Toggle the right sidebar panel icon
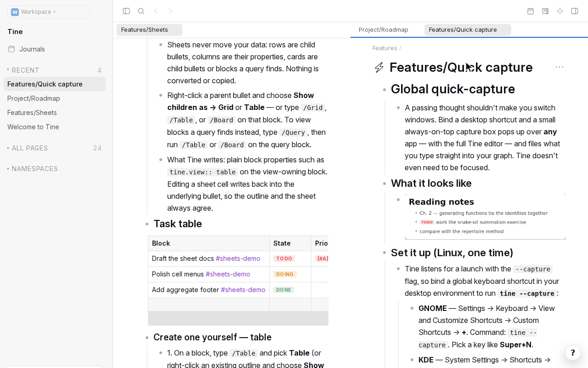Image resolution: width=588 pixels, height=368 pixels. 575,11
